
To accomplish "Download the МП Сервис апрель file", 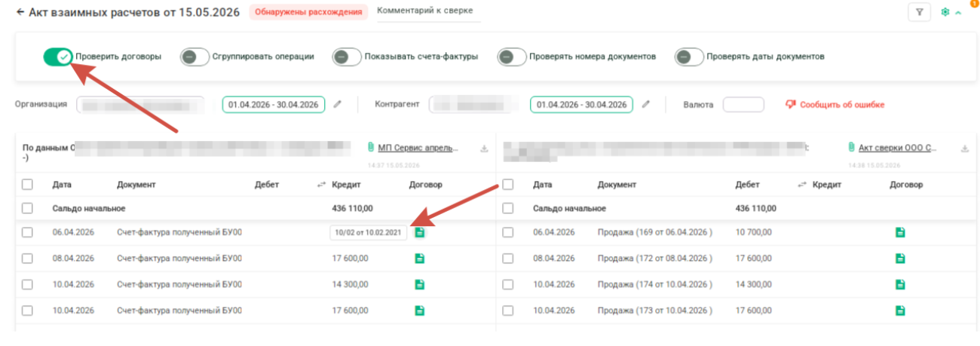I will 484,149.
